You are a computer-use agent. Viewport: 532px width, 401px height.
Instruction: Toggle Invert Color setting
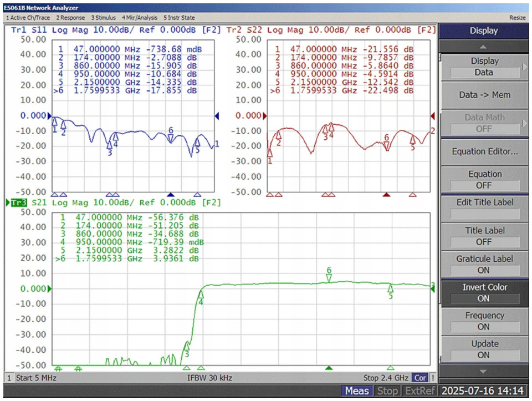click(484, 293)
